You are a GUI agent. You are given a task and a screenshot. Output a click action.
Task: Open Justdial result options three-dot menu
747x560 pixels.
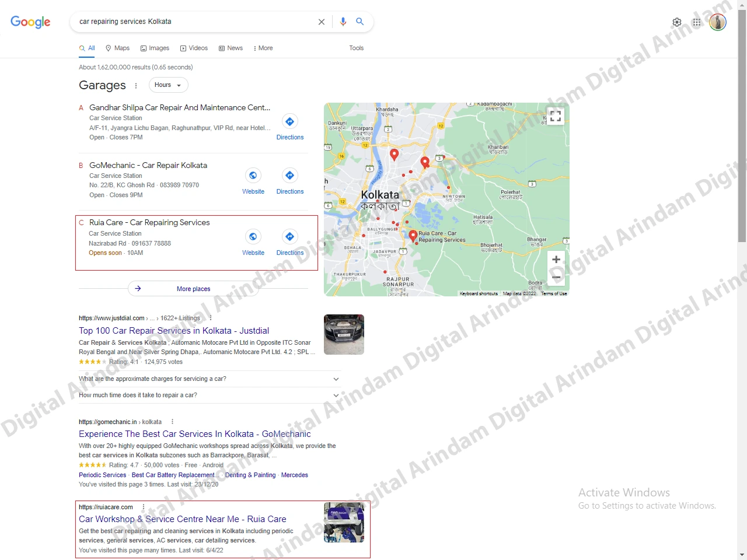(x=211, y=318)
